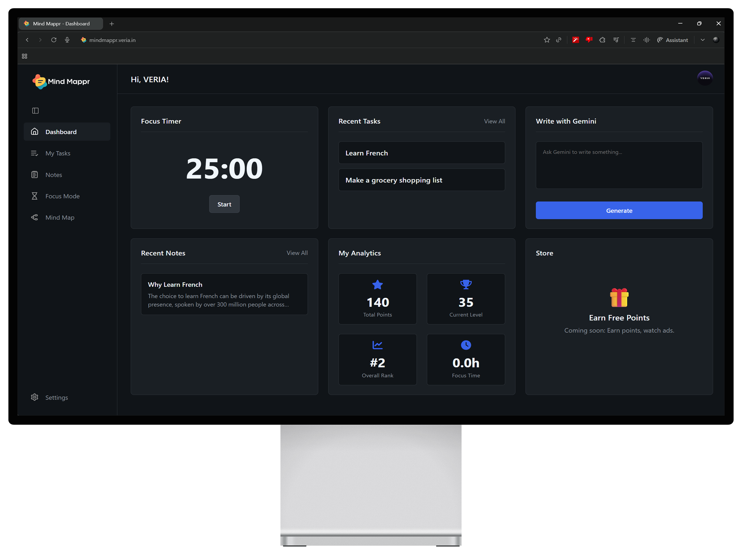Screen dimensions: 742x560
Task: Open the browser Assistant panel
Action: 672,40
